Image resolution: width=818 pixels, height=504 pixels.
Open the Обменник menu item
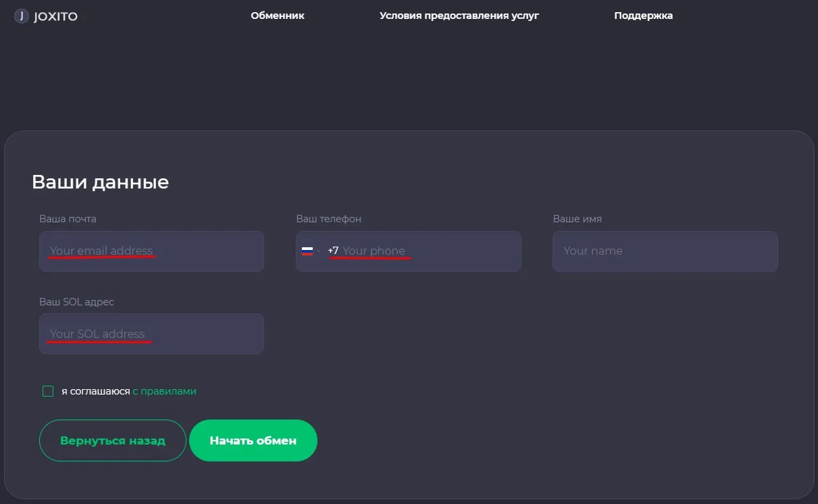tap(278, 16)
